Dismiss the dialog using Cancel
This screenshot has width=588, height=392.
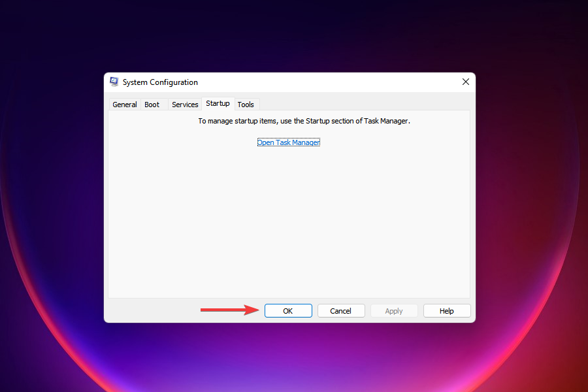click(x=340, y=310)
